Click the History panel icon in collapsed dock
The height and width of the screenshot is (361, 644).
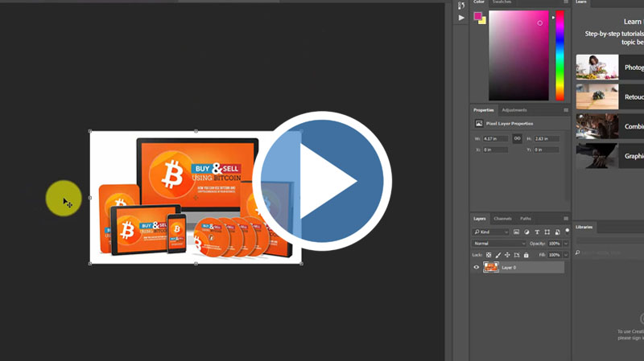coord(461,3)
